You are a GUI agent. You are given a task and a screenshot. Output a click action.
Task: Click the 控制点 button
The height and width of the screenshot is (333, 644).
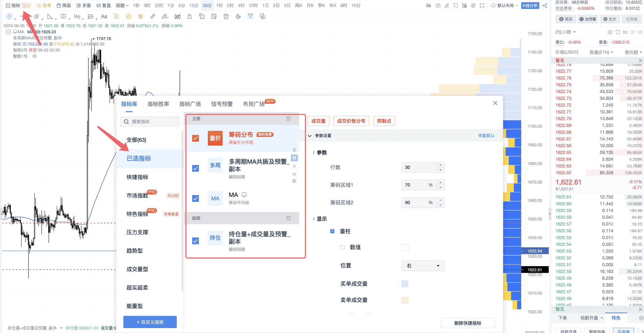(x=384, y=121)
